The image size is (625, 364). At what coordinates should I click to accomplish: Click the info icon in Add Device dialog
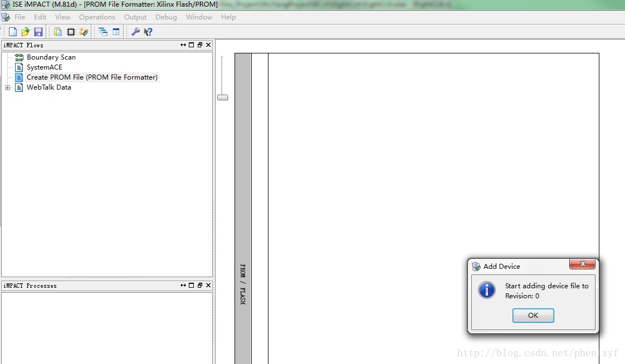pos(487,290)
